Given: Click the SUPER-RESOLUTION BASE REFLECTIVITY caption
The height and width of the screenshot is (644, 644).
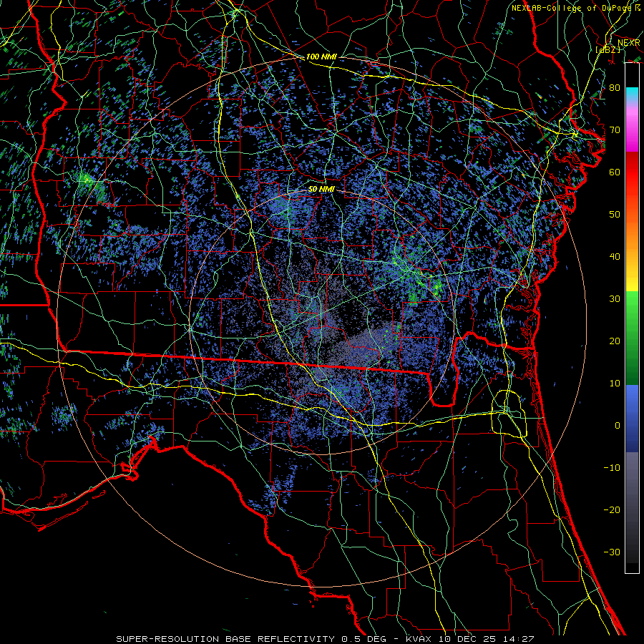Looking at the screenshot, I should click(x=226, y=639).
